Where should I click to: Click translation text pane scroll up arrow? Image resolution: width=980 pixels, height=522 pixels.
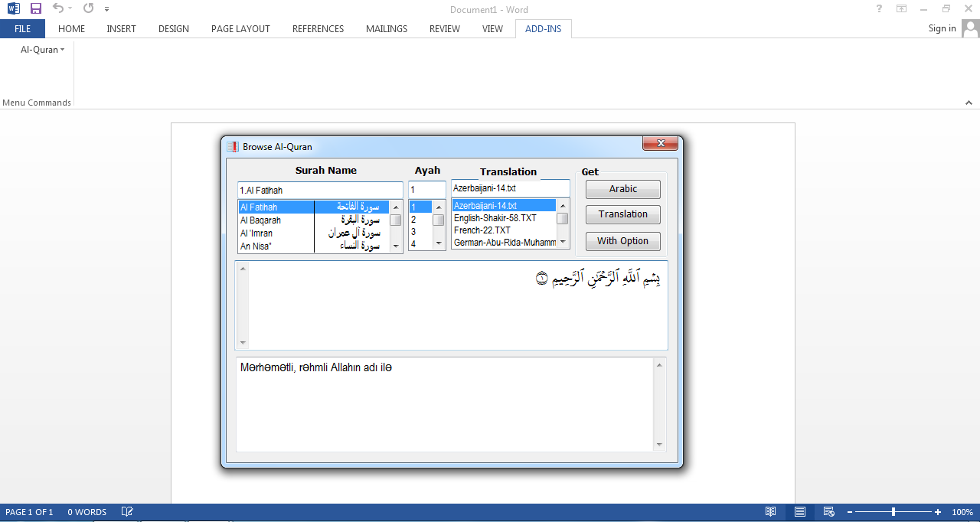pyautogui.click(x=659, y=365)
